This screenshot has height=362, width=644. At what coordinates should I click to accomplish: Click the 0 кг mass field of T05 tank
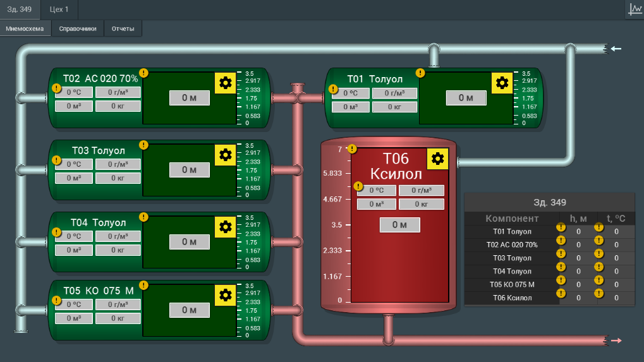[x=118, y=318]
